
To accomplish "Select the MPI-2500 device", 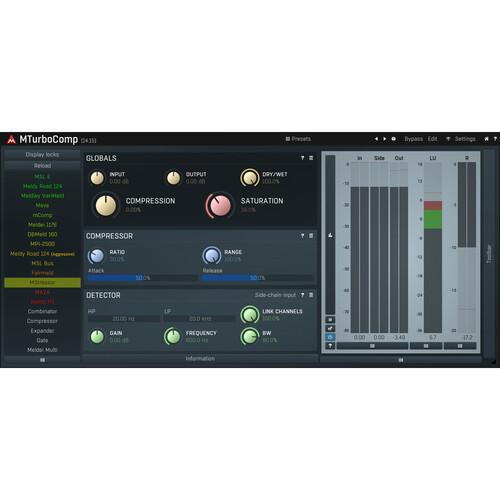I will click(42, 244).
